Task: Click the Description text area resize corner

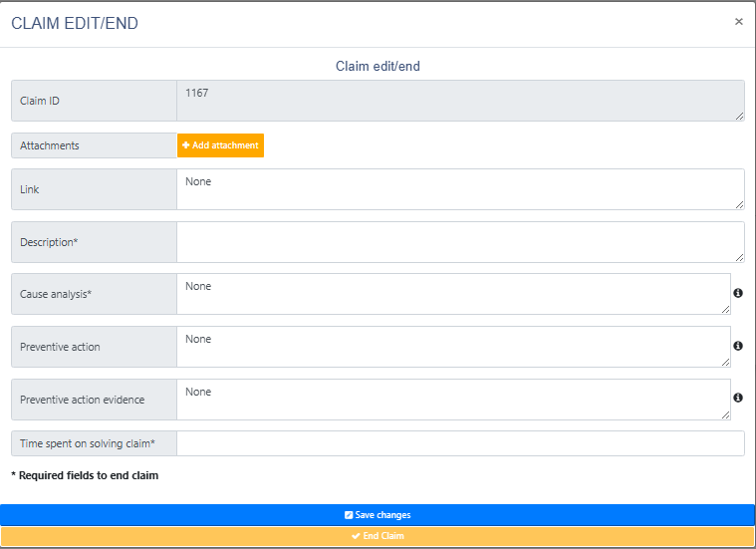Action: 739,257
